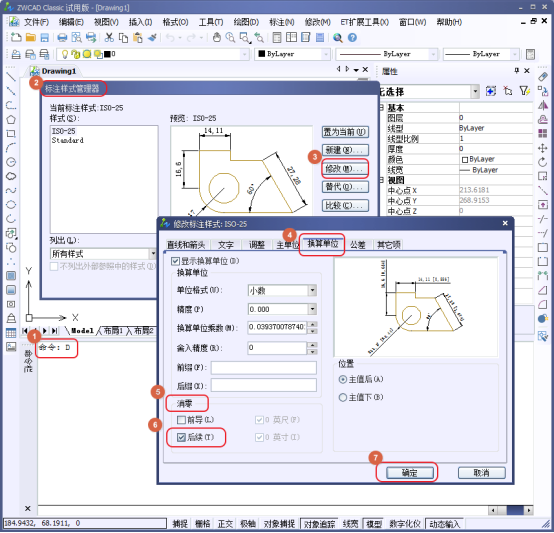Open the properties selection dropdown
The width and height of the screenshot is (554, 533).
click(x=476, y=92)
